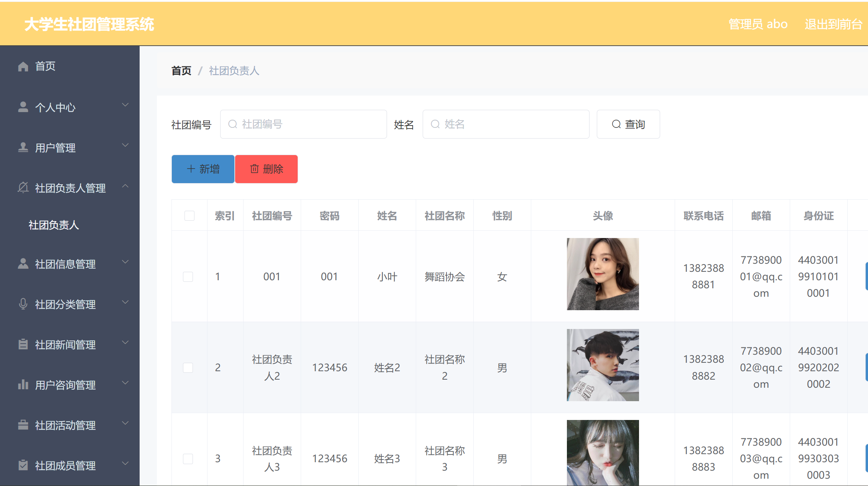Image resolution: width=868 pixels, height=486 pixels.
Task: Click 首页 in the breadcrumb
Action: pyautogui.click(x=181, y=71)
